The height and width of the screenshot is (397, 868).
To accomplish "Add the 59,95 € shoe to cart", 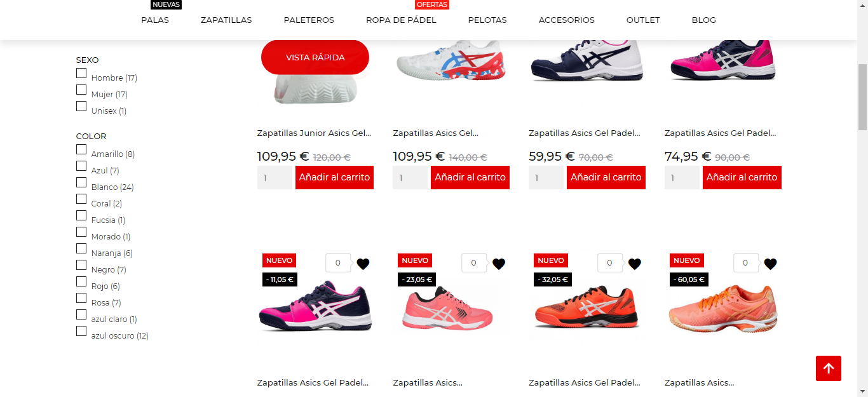I will tap(606, 177).
